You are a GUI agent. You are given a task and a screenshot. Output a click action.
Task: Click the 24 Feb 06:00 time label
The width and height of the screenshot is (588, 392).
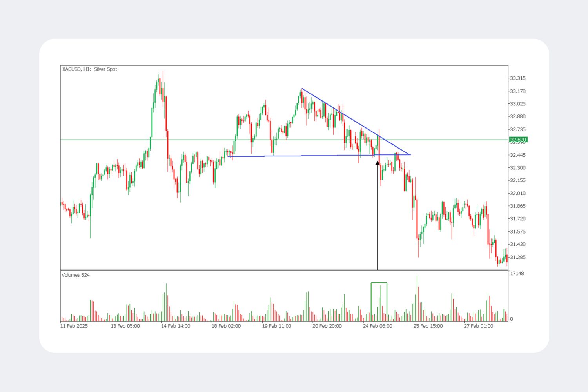point(377,326)
